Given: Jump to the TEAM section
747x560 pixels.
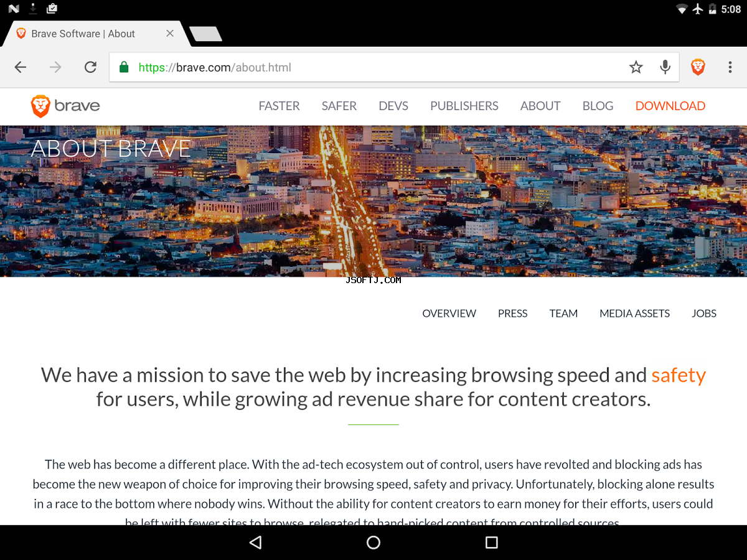Looking at the screenshot, I should click(563, 314).
